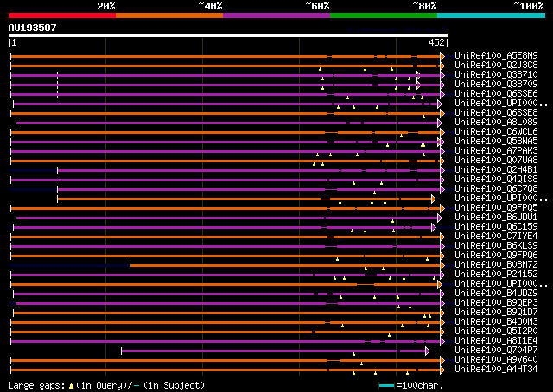Click the ~100% scale label
The width and height of the screenshot is (553, 392).
tap(529, 6)
